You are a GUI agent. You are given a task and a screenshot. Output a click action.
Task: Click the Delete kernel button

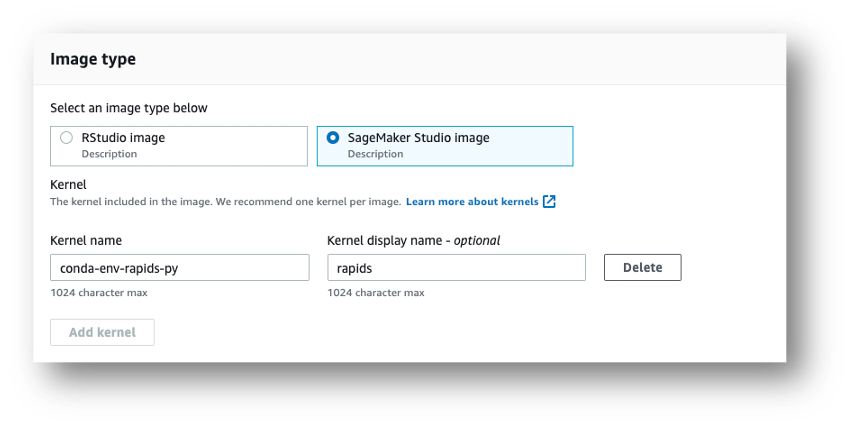[x=642, y=268]
